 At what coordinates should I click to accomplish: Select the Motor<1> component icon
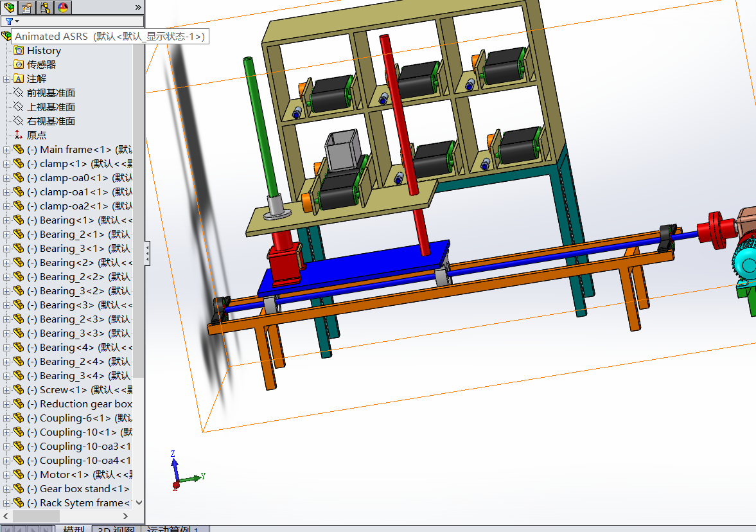pyautogui.click(x=19, y=475)
